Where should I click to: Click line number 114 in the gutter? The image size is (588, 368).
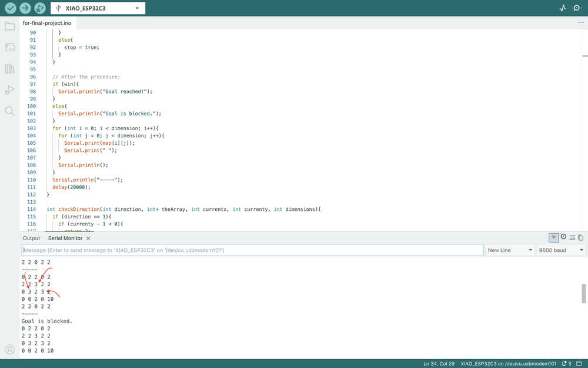[32, 209]
